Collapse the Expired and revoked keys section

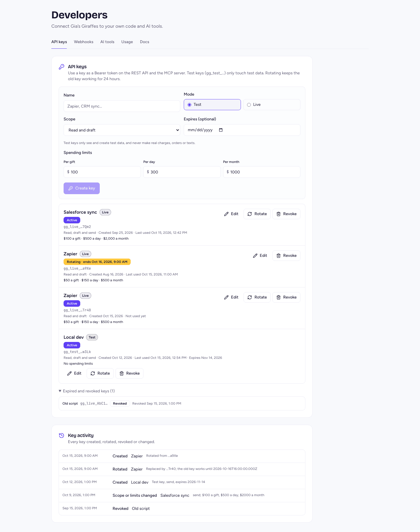87,391
